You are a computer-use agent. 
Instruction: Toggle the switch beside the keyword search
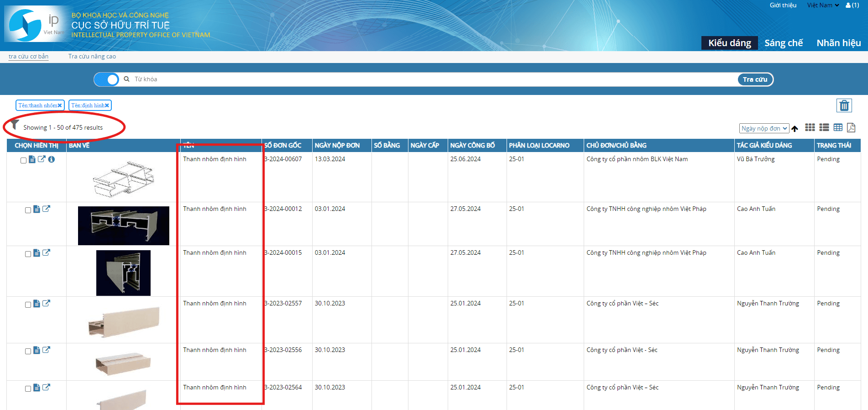pyautogui.click(x=106, y=79)
